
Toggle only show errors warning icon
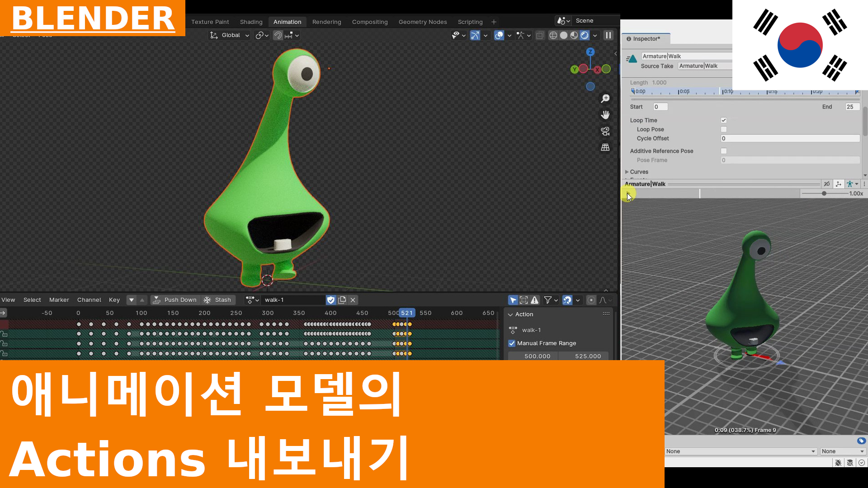click(535, 300)
